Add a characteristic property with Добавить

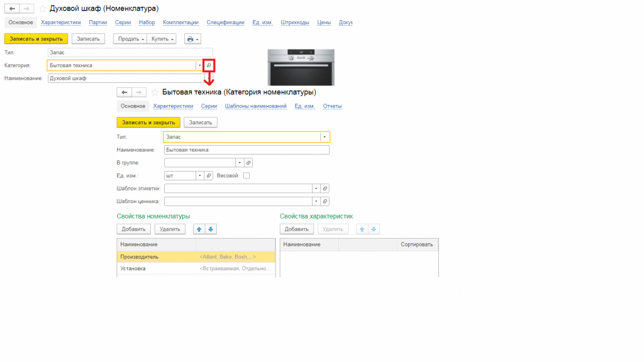[297, 229]
